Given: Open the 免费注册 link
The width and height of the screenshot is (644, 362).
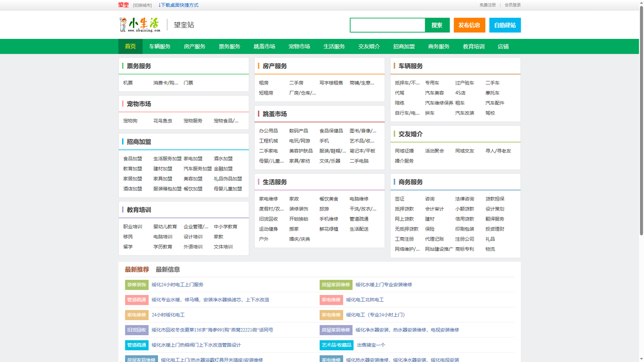Looking at the screenshot, I should pos(487,5).
